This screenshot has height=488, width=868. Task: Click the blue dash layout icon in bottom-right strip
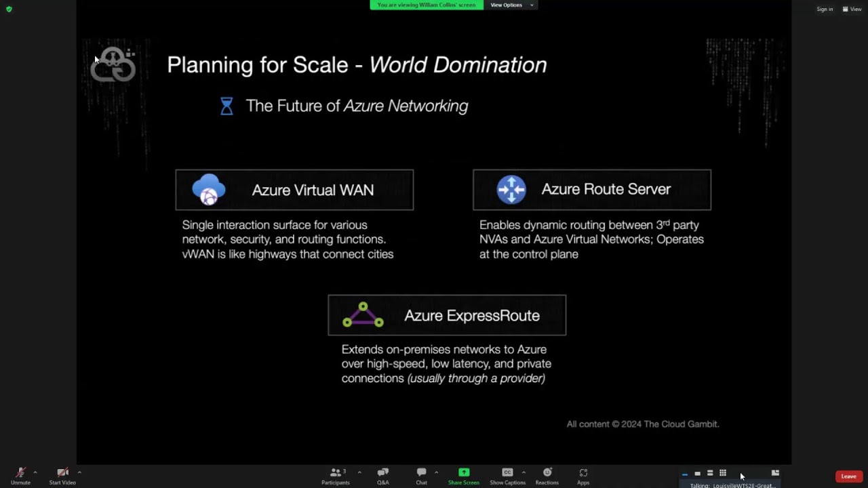(x=685, y=474)
